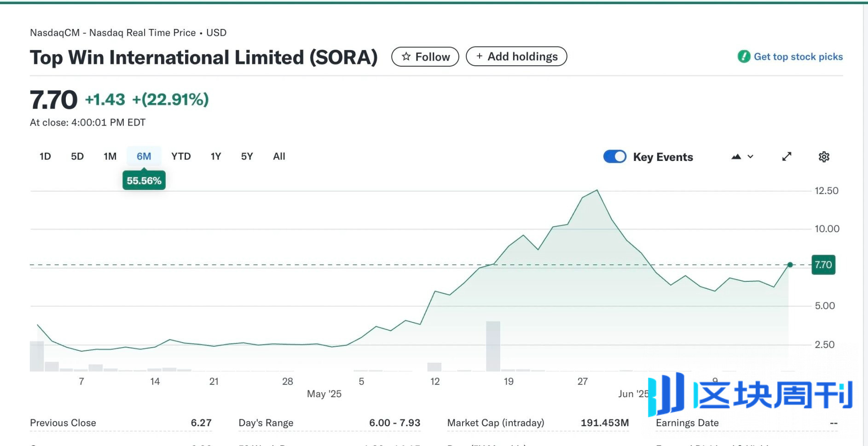868x446 pixels.
Task: Click the Market Cap (intraday) label
Action: point(496,423)
